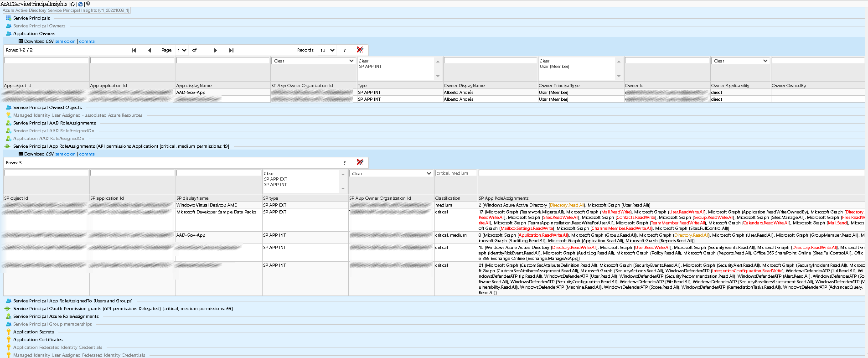
Task: Click the App displayName filter field
Action: pos(223,60)
